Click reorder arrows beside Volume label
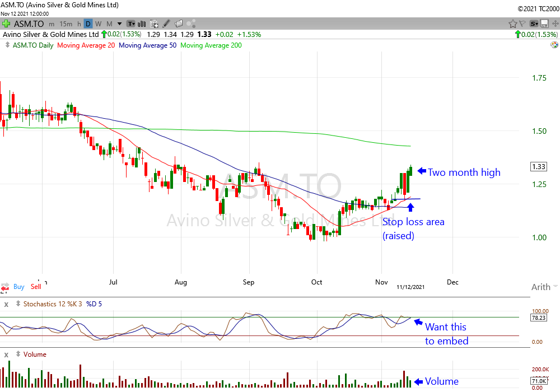560x392 pixels. 18,354
